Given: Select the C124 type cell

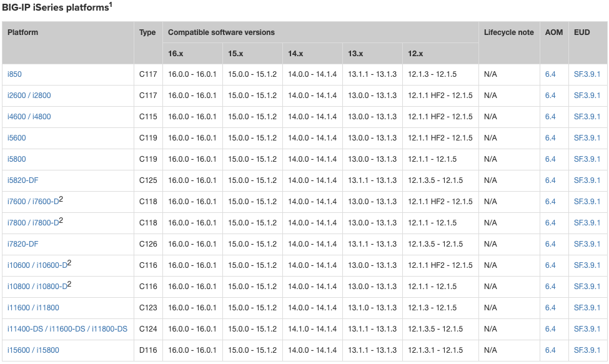Looking at the screenshot, I should [148, 329].
